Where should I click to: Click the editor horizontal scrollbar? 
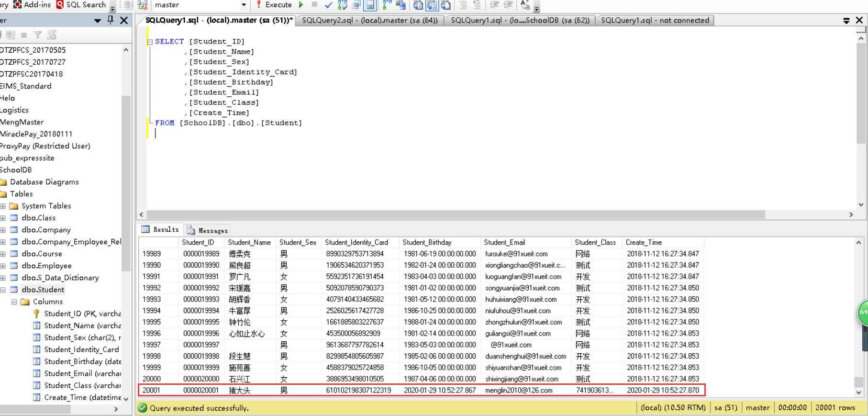coord(456,214)
